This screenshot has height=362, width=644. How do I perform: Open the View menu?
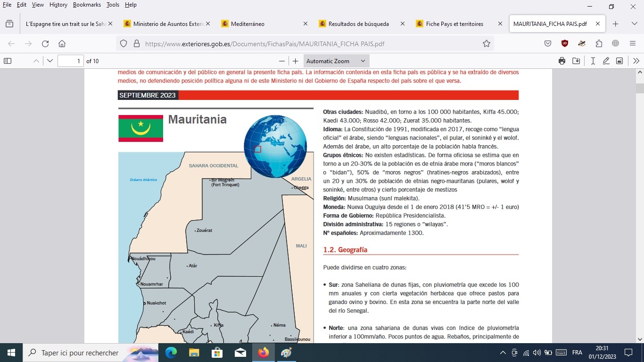(38, 5)
